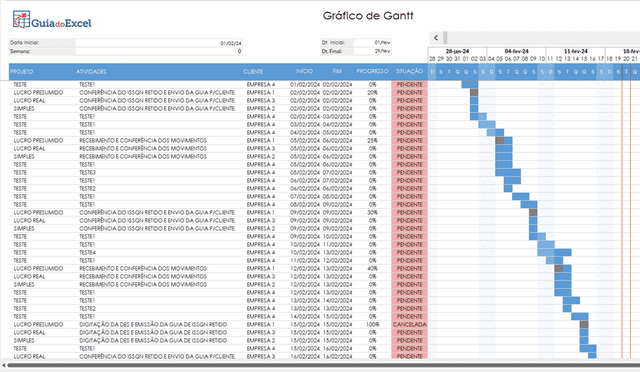Select the Data Início value 01/02/24 field
The image size is (640, 372).
tap(158, 43)
